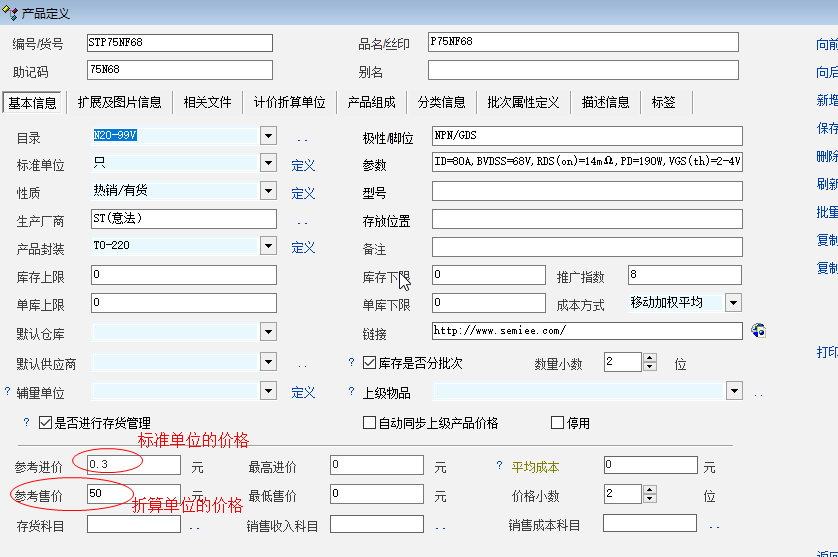Uncheck the 库存是否分批次 checkbox
The width and height of the screenshot is (838, 557).
pos(369,363)
